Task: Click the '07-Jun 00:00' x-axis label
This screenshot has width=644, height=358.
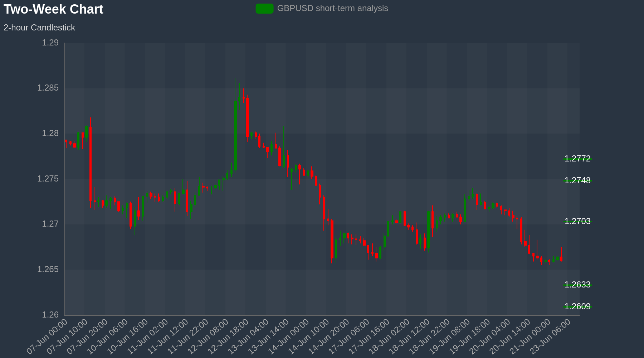Action: (47, 337)
